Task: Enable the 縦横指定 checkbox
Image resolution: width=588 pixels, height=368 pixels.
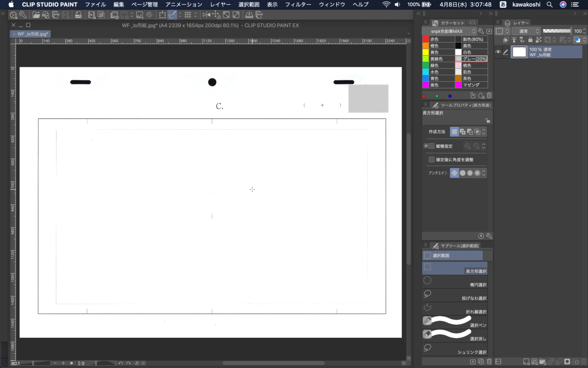Action: tap(431, 146)
